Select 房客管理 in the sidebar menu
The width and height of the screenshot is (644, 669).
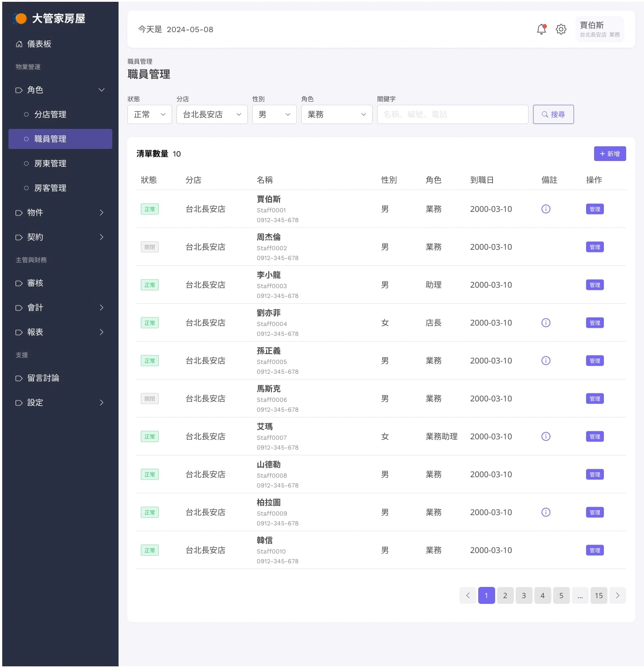click(x=49, y=188)
